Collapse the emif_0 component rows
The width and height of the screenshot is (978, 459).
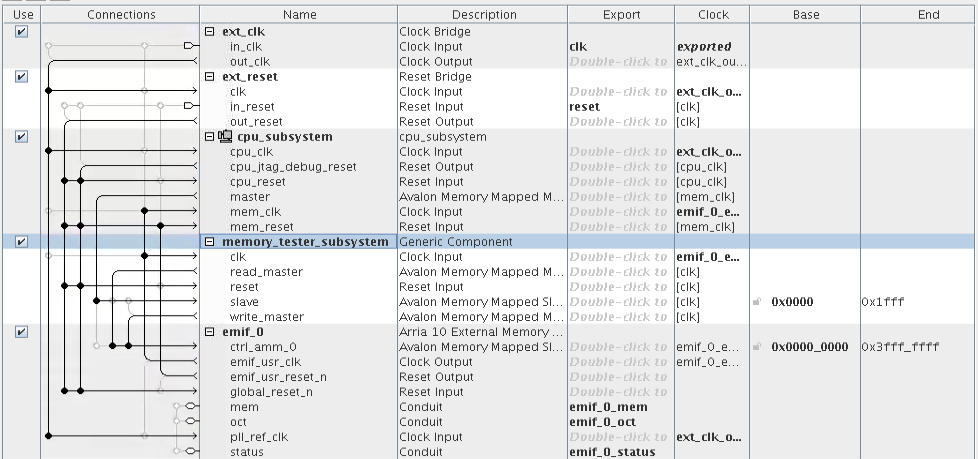click(x=210, y=332)
